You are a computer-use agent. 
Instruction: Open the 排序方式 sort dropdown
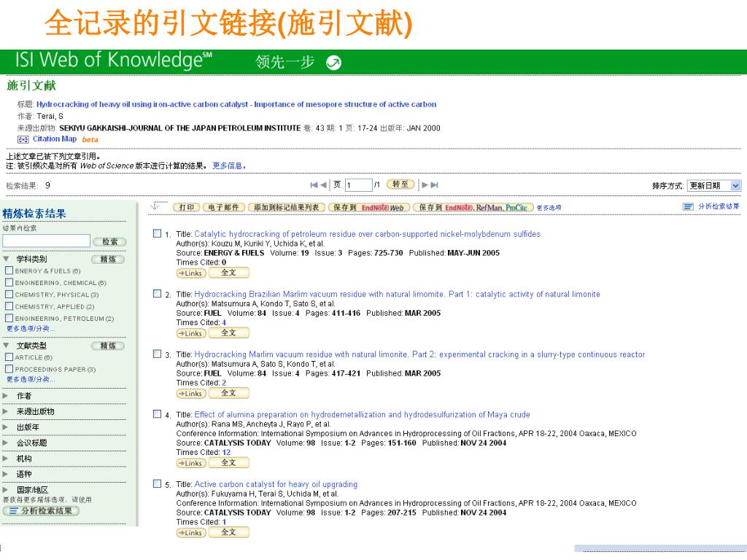pos(714,186)
